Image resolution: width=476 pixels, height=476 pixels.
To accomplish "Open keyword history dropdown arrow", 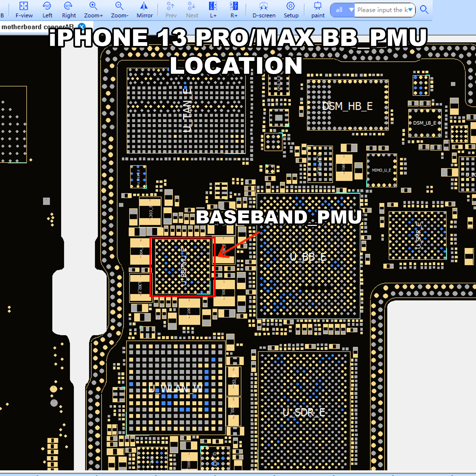I will (x=410, y=10).
